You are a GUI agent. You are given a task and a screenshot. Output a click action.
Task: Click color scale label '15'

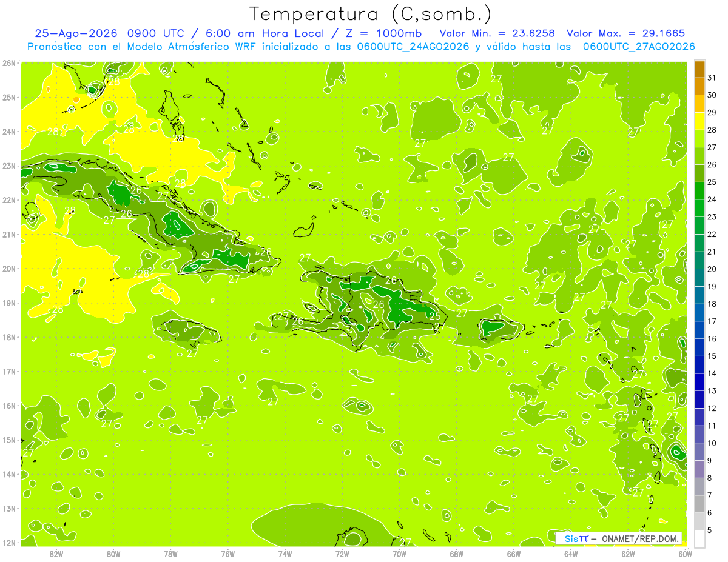coord(712,356)
